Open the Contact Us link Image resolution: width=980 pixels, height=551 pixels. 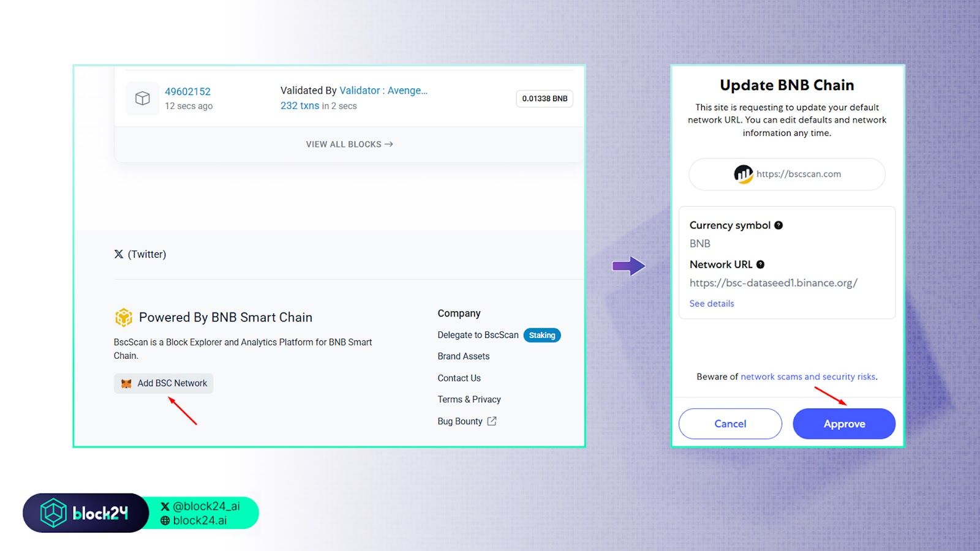pyautogui.click(x=459, y=378)
